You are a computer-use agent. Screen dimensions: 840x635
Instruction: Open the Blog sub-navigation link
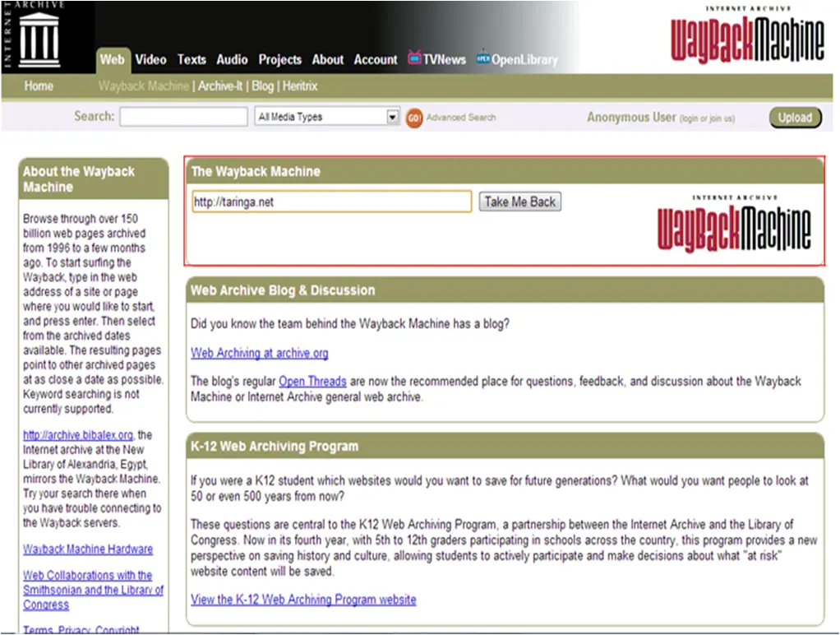point(262,86)
